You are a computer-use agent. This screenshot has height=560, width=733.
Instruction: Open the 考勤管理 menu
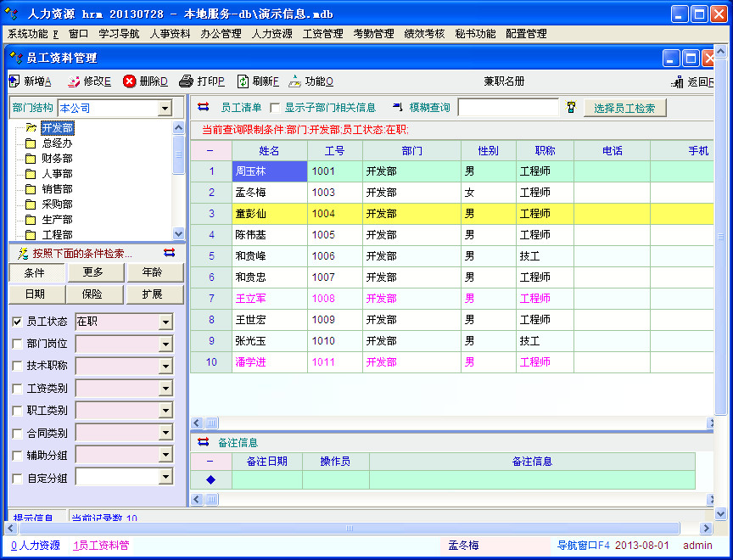[x=374, y=34]
